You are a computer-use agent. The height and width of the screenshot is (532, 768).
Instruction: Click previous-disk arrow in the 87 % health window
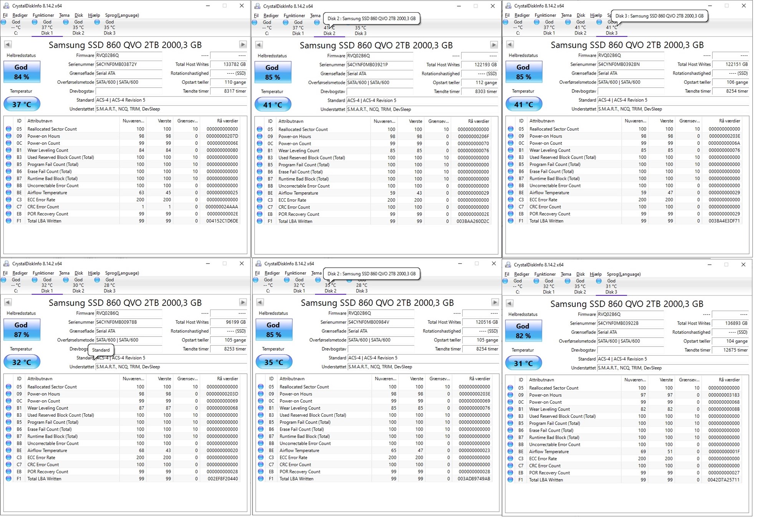tap(8, 302)
